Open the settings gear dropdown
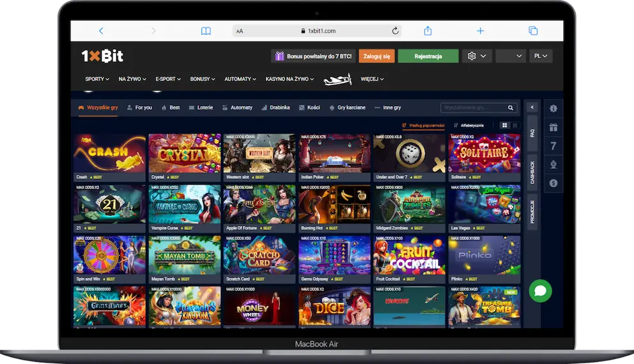 pyautogui.click(x=477, y=56)
